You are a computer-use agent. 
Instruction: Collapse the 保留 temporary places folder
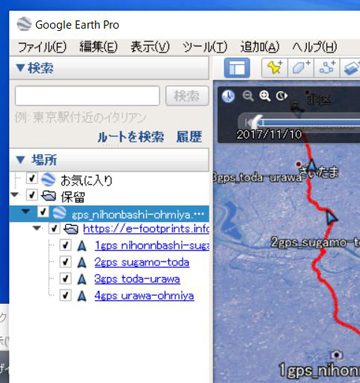(14, 194)
